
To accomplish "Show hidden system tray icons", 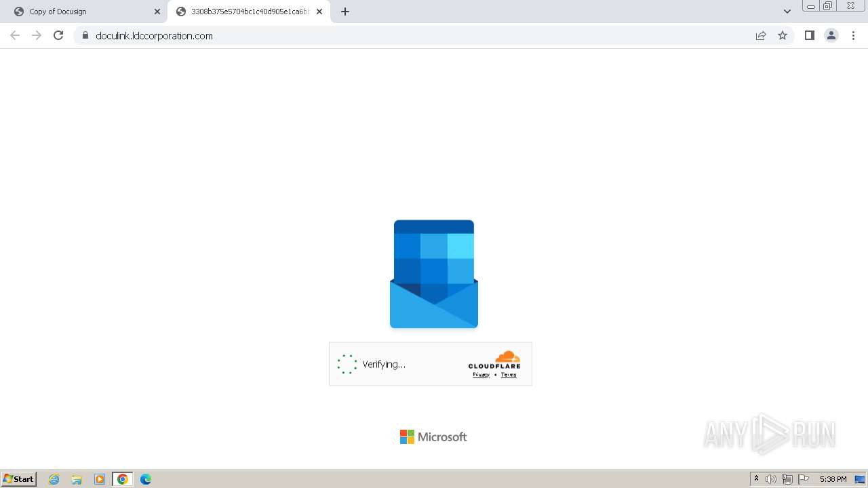I will 756,479.
